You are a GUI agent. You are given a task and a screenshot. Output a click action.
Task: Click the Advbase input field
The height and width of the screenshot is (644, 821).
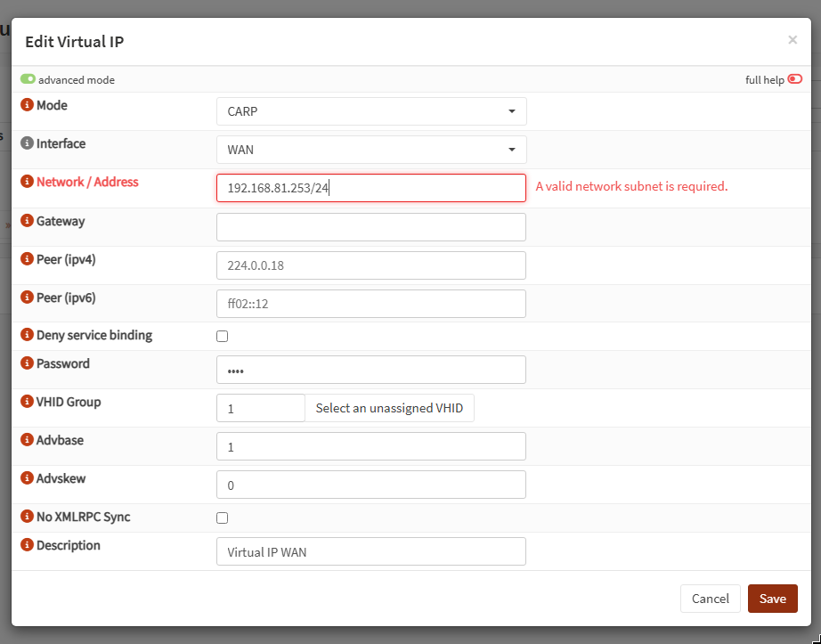pyautogui.click(x=371, y=446)
